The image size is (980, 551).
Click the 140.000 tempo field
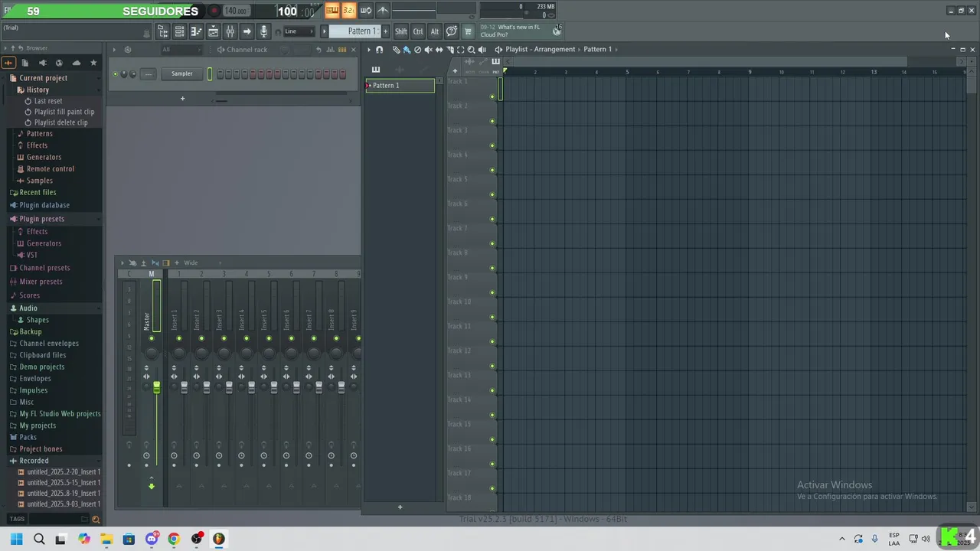[236, 11]
